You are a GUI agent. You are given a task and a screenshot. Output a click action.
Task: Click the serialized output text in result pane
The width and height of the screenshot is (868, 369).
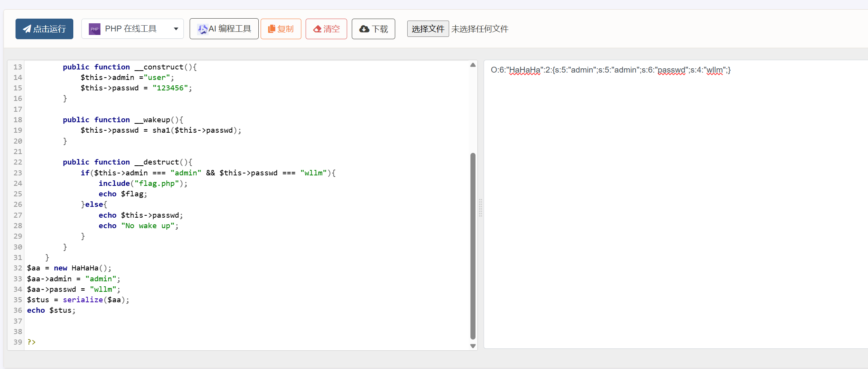pyautogui.click(x=610, y=70)
